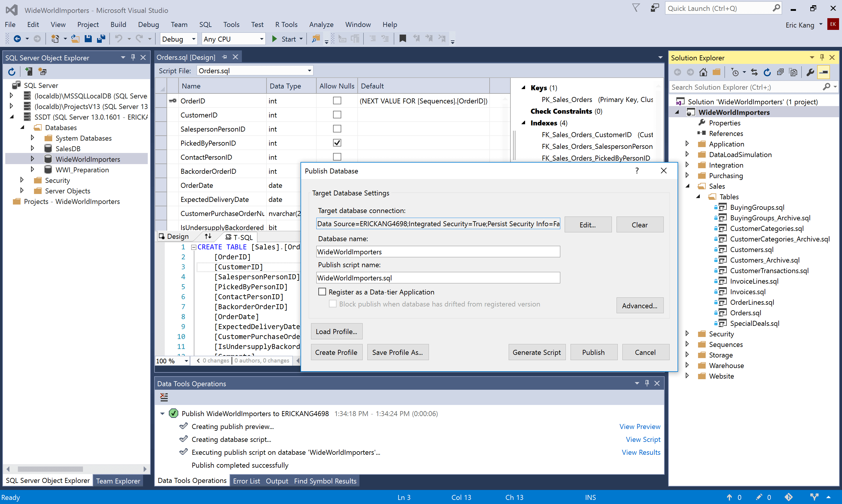Click the Sync with Active Document icon
Image resolution: width=842 pixels, height=504 pixels.
[x=754, y=72]
